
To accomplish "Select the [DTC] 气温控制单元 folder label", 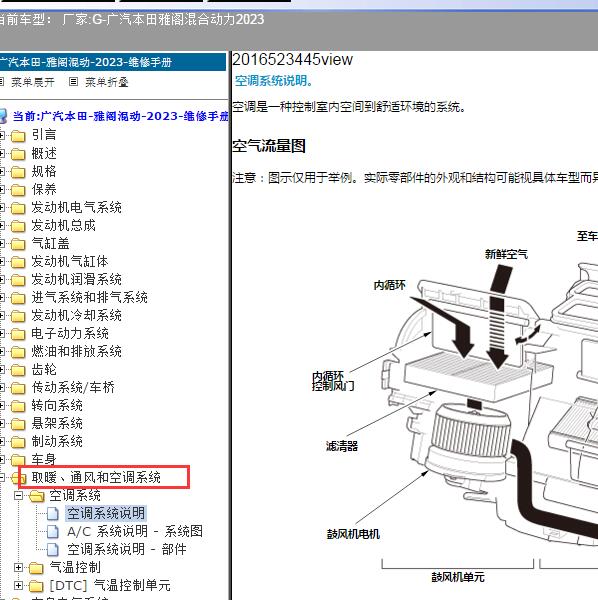I will (x=110, y=585).
